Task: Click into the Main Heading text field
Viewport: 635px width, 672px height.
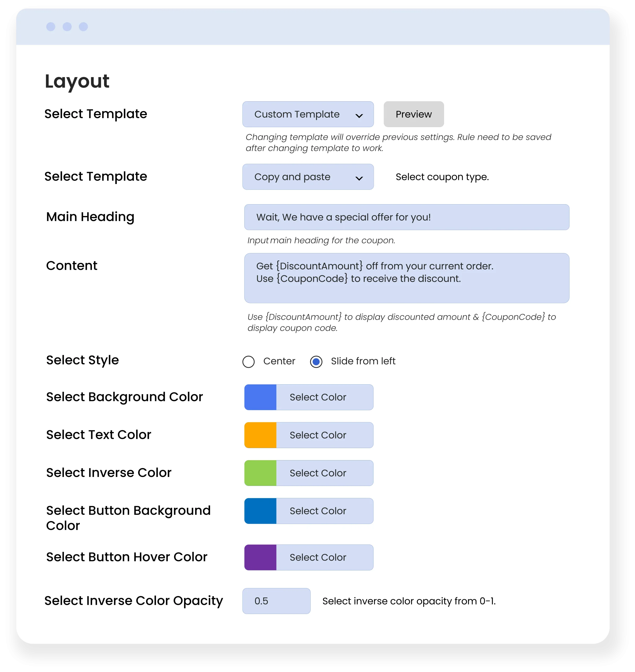Action: 406,217
